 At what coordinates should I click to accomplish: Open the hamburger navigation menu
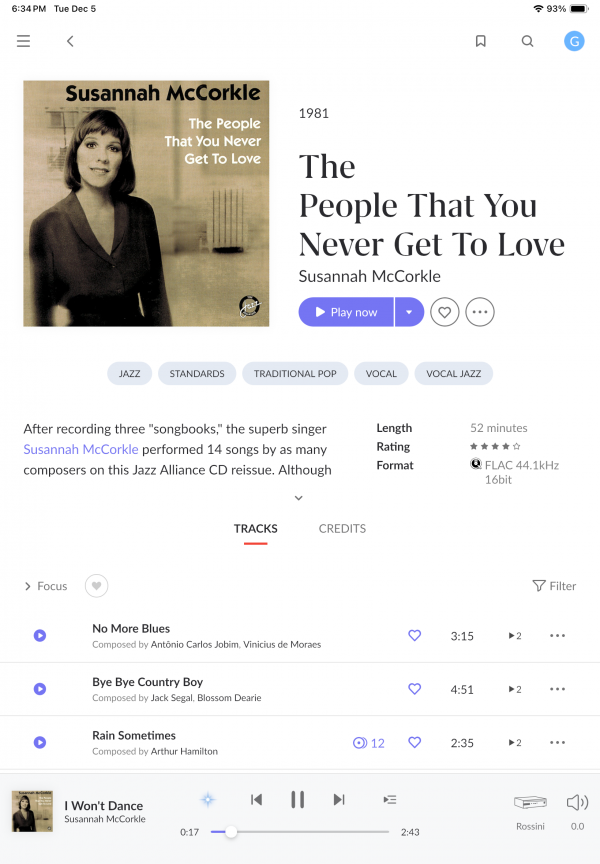[x=23, y=41]
